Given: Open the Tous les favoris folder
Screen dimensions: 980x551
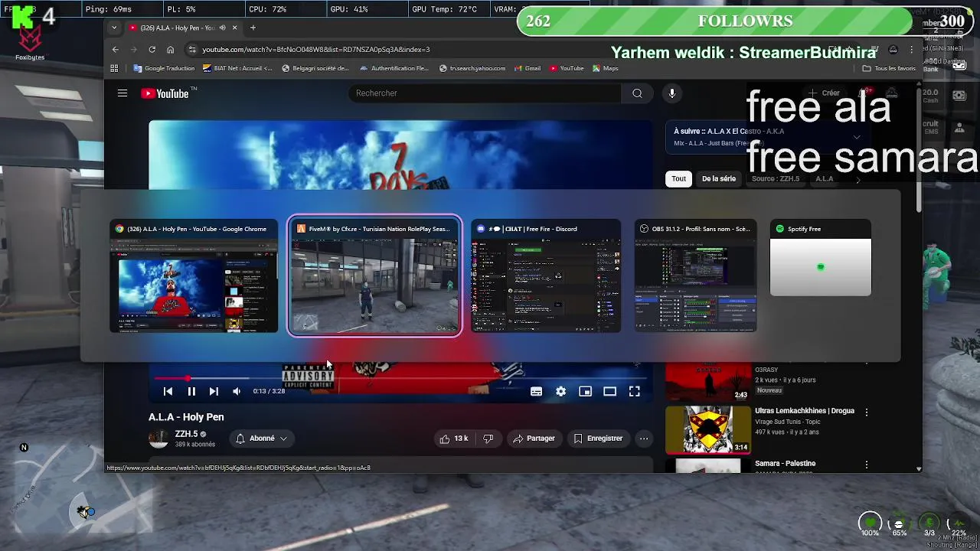Looking at the screenshot, I should tap(889, 68).
